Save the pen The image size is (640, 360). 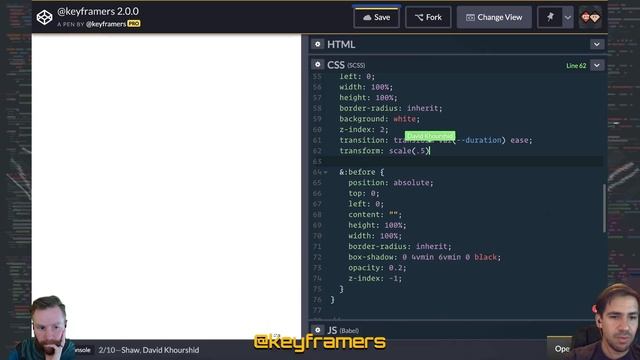click(x=376, y=18)
